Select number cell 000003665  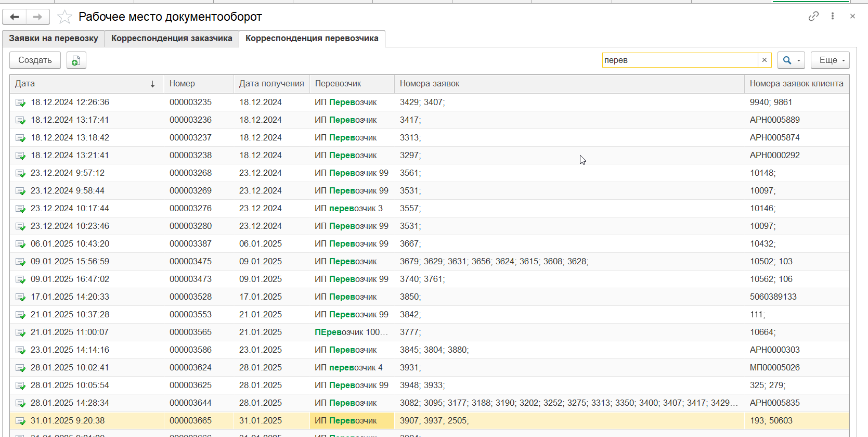pos(199,421)
